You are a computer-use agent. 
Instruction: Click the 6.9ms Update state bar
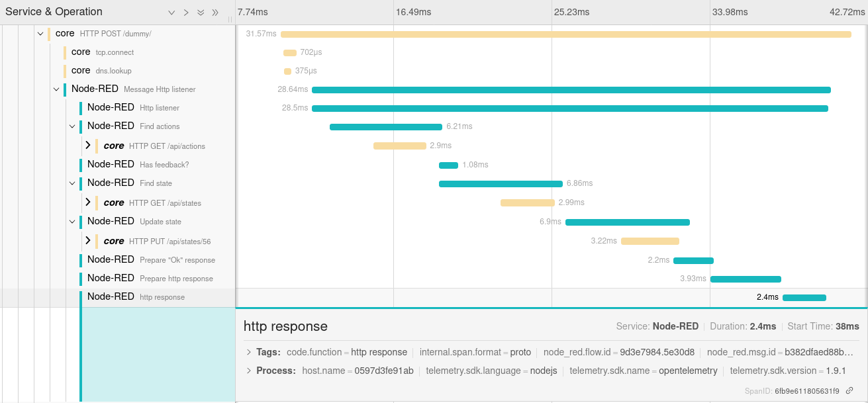click(628, 222)
